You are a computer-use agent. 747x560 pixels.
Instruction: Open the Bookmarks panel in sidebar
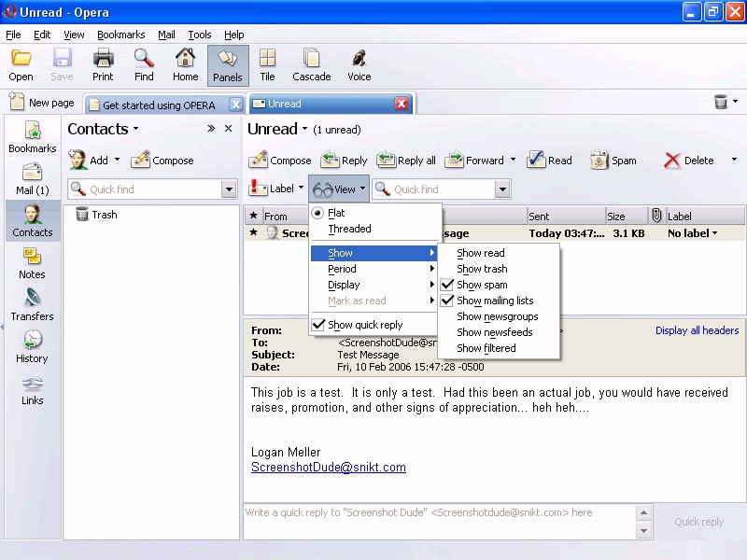(32, 137)
